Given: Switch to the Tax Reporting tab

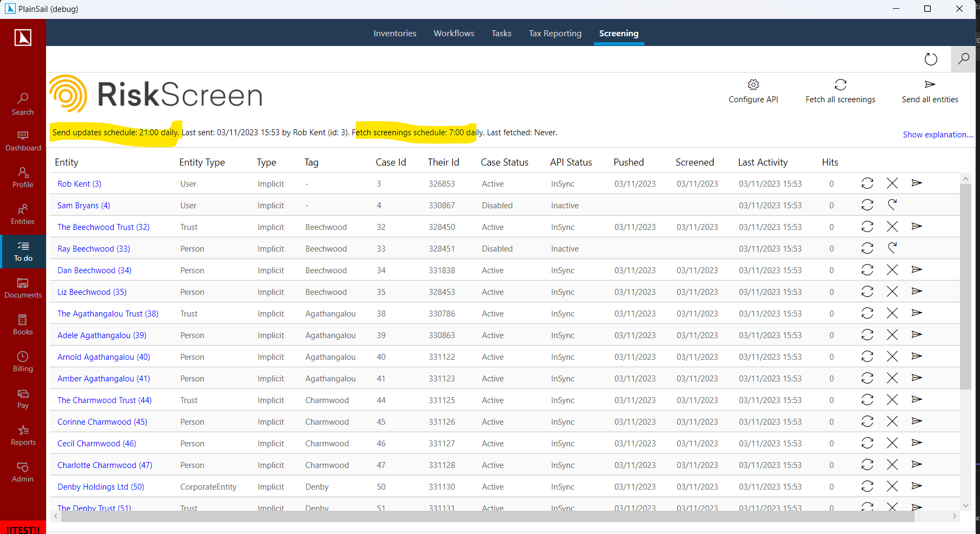Looking at the screenshot, I should coord(555,34).
